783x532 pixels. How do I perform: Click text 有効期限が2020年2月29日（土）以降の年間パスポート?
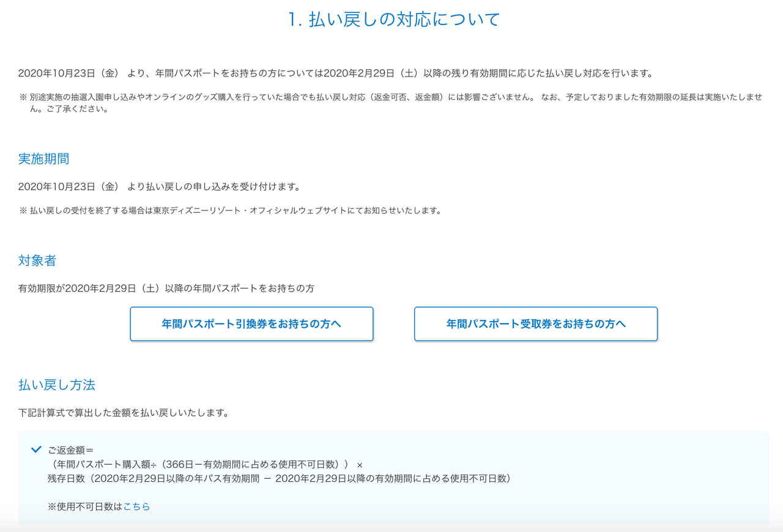coord(166,288)
